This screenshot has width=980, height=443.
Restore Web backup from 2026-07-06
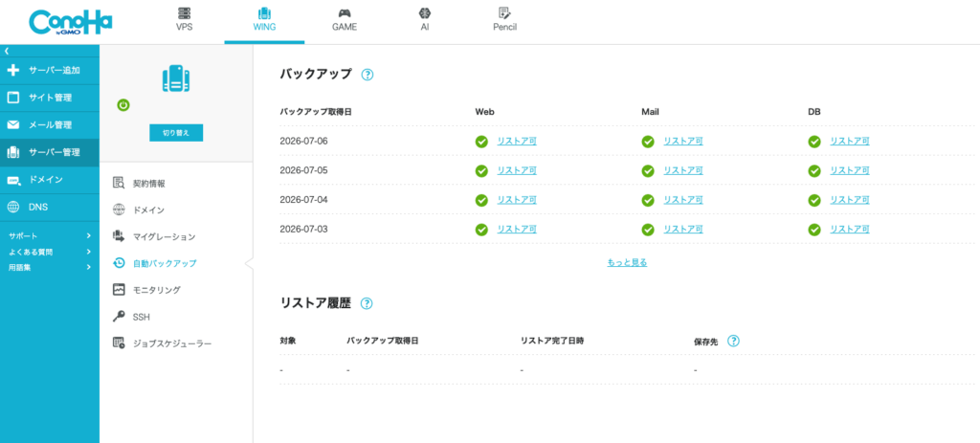[516, 142]
